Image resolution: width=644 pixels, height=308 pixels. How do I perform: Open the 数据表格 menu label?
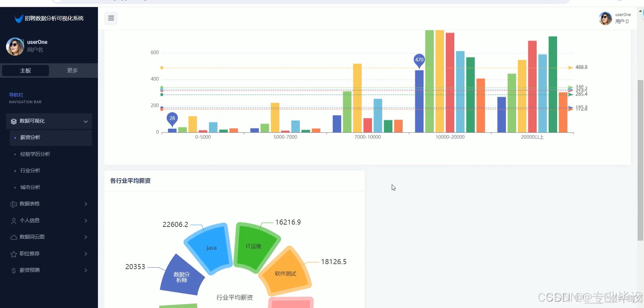pyautogui.click(x=30, y=204)
